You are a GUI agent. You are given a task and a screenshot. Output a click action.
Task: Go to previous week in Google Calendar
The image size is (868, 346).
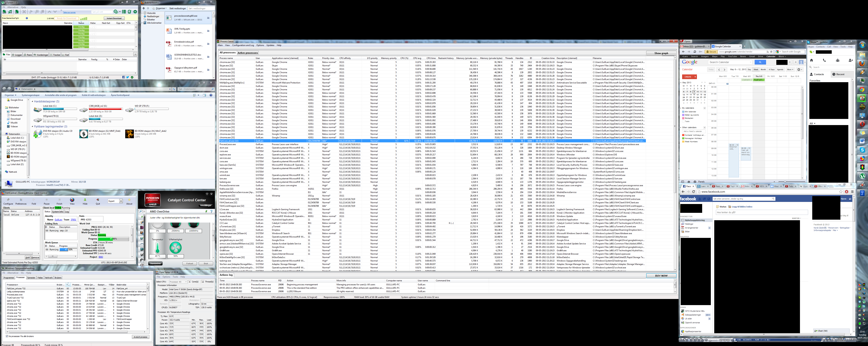click(x=719, y=70)
